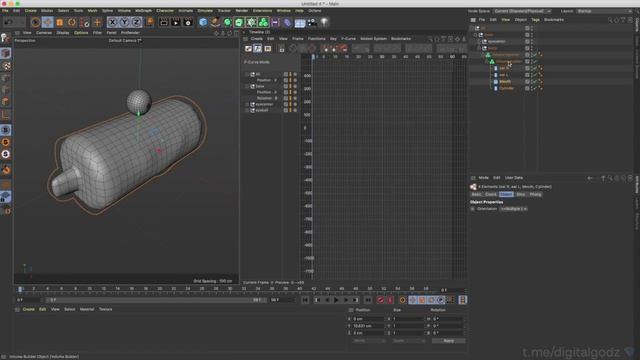Viewport: 640px width, 360px height.
Task: Open the Render Settings
Action: coord(188,22)
